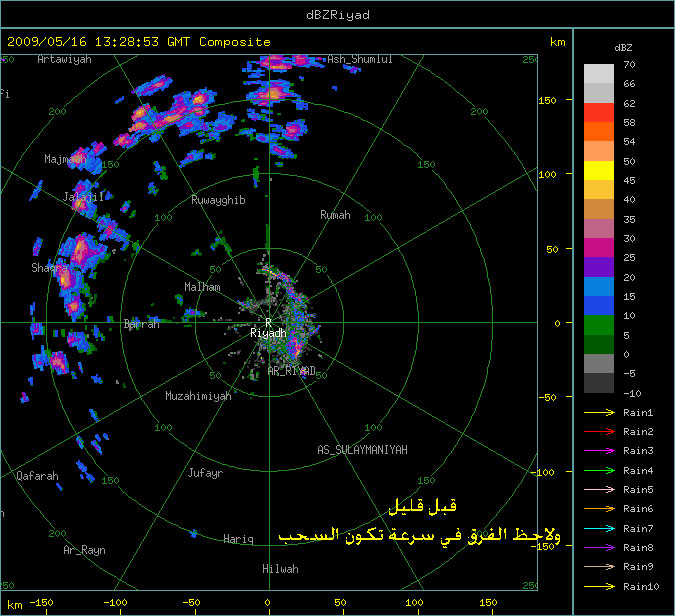Pick the green 5 dBZ color swatch

click(599, 325)
